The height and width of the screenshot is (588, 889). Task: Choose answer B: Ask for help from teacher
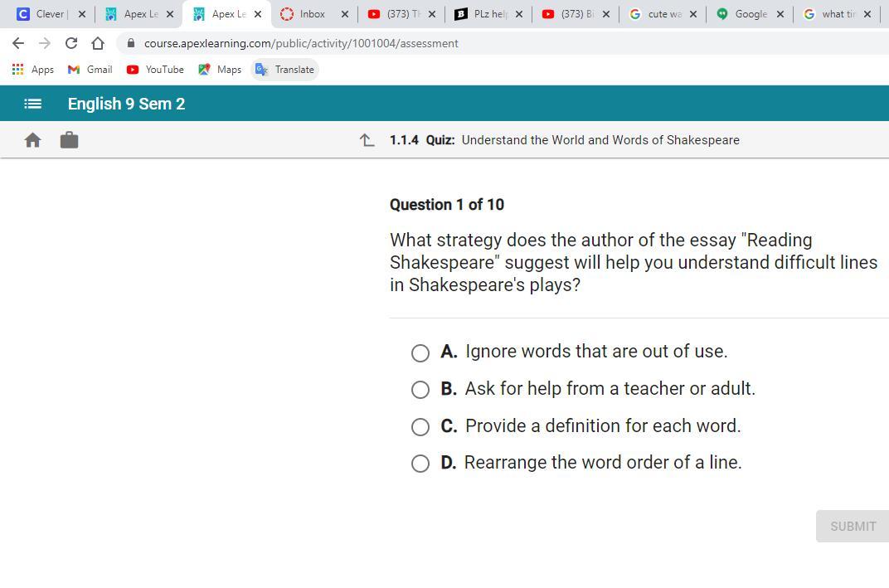420,390
